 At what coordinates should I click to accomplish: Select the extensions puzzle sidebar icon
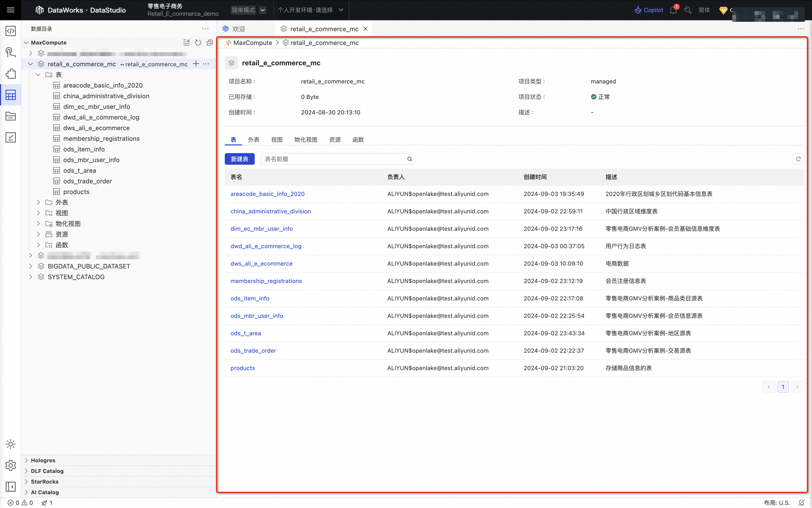click(10, 74)
